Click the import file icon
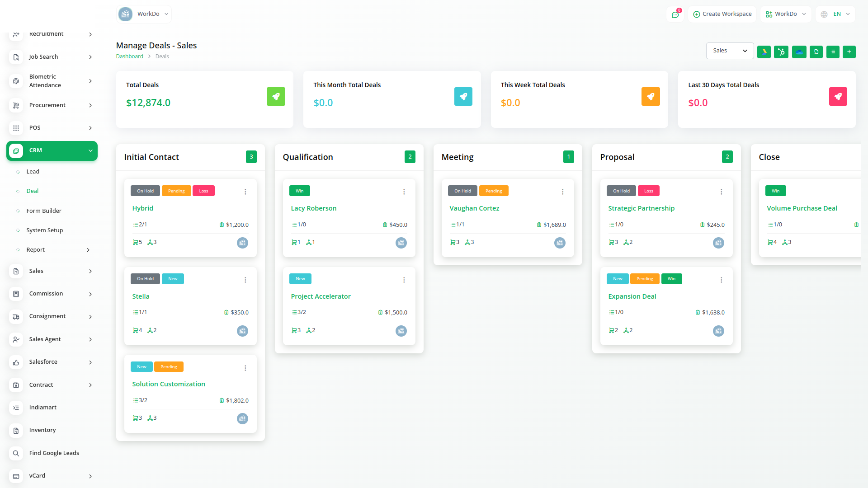Viewport: 868px width, 488px height. click(x=816, y=52)
